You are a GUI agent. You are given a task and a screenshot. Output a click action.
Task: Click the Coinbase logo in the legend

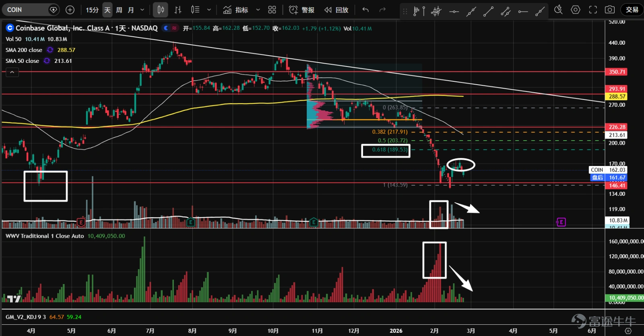[10, 28]
